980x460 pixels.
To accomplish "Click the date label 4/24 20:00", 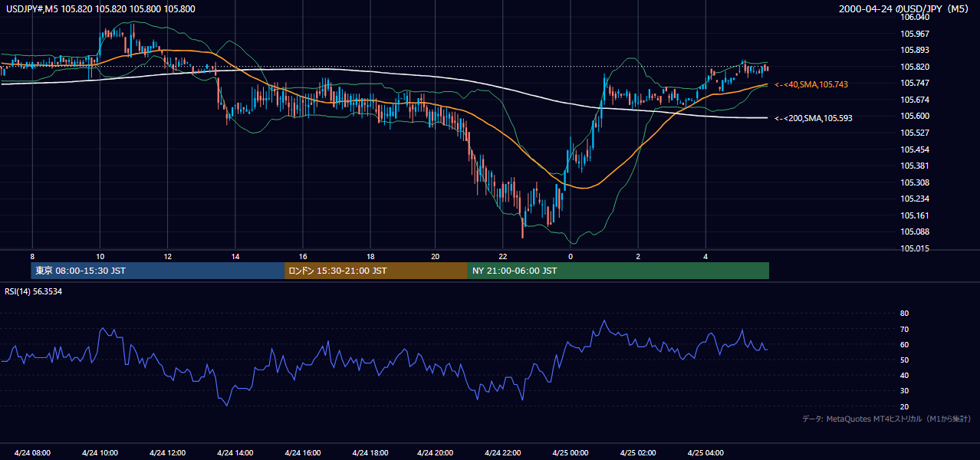I will (436, 452).
